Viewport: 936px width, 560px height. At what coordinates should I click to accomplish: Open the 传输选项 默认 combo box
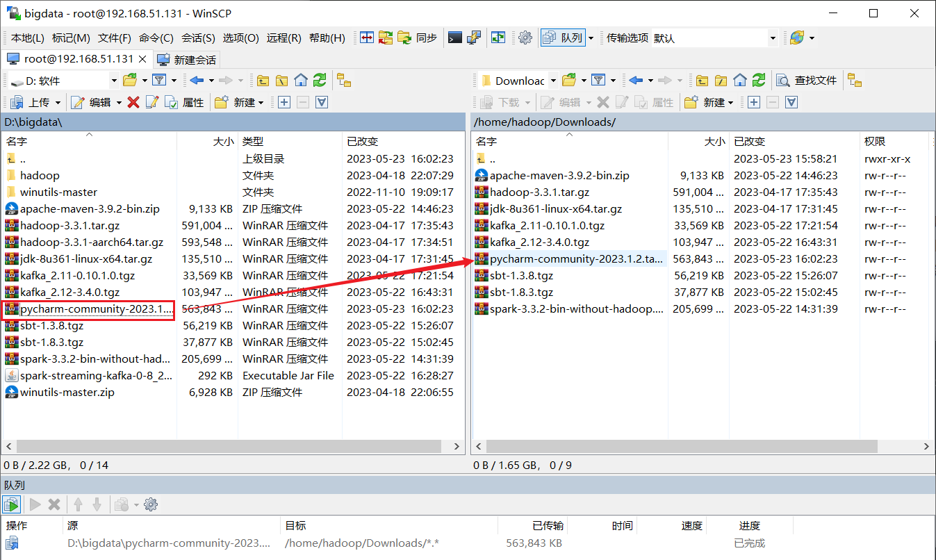715,38
